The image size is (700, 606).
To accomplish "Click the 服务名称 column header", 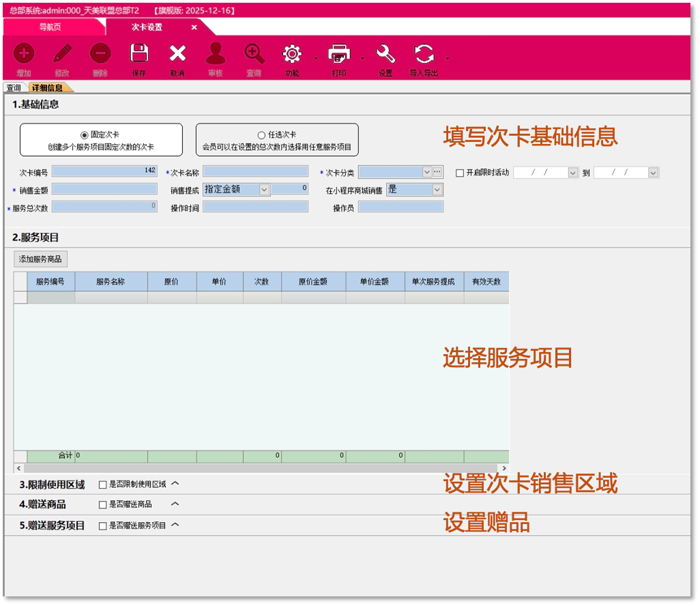I will [111, 282].
